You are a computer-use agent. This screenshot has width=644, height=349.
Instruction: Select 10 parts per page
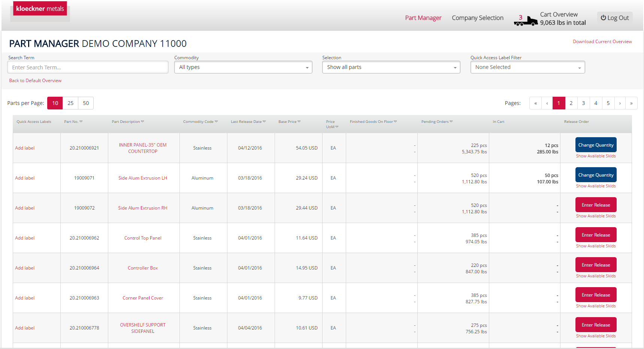coord(55,103)
